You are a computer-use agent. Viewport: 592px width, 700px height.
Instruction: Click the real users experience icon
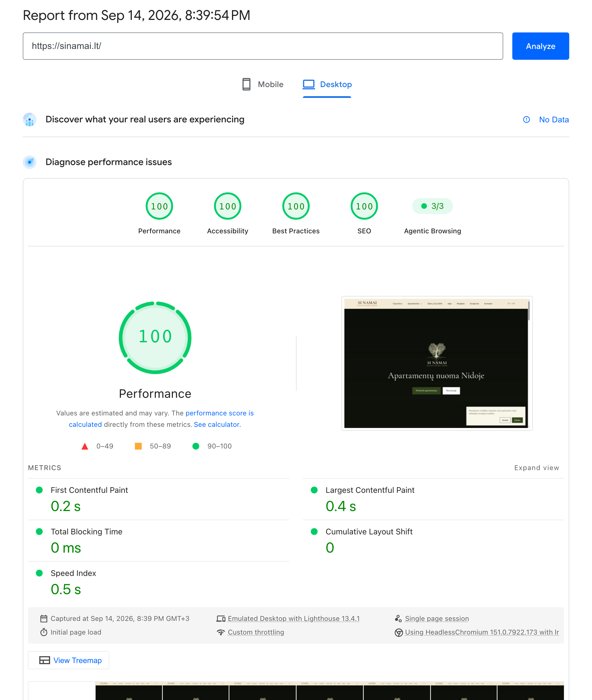coord(30,120)
